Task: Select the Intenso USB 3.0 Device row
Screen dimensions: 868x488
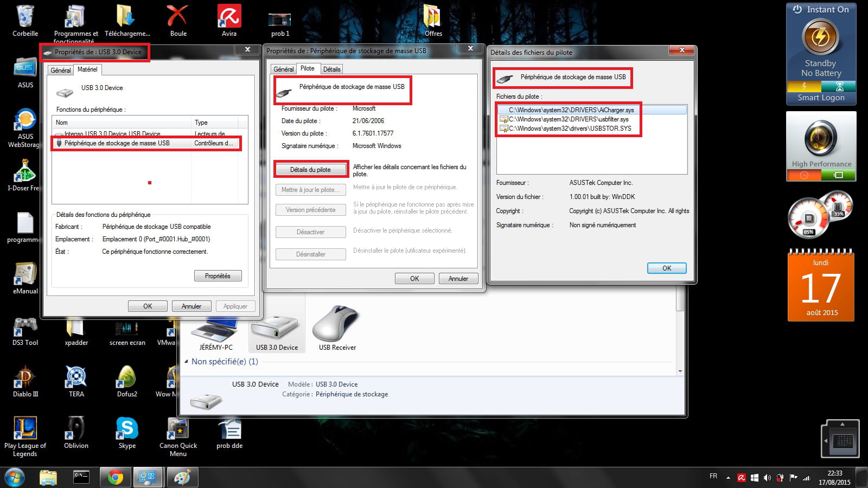Action: pos(146,134)
